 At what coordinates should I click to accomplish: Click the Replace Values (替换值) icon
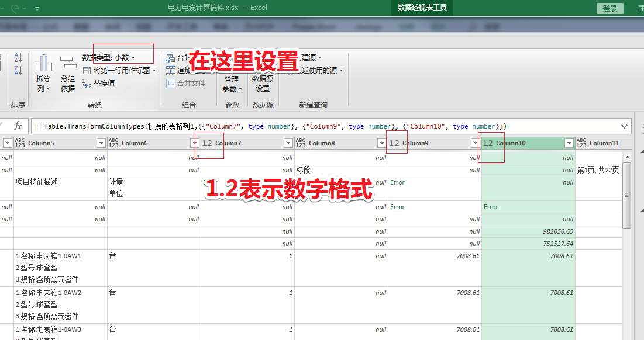coord(87,84)
